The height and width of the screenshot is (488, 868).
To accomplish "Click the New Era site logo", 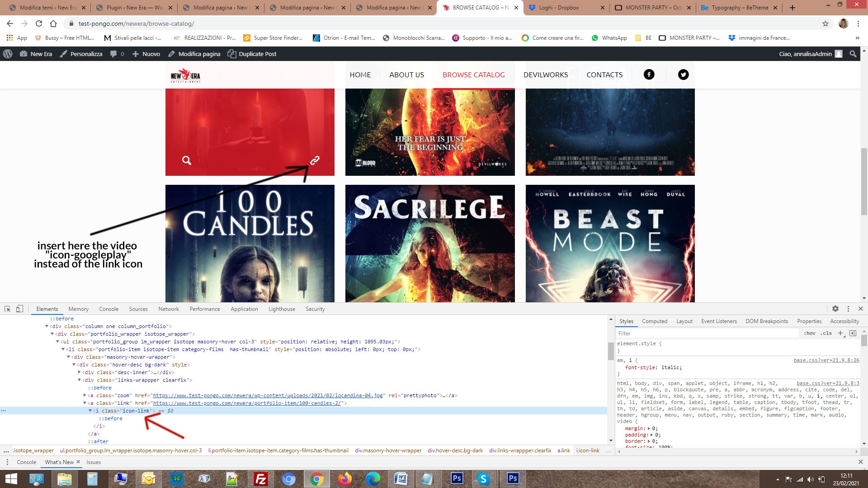I will tap(185, 75).
